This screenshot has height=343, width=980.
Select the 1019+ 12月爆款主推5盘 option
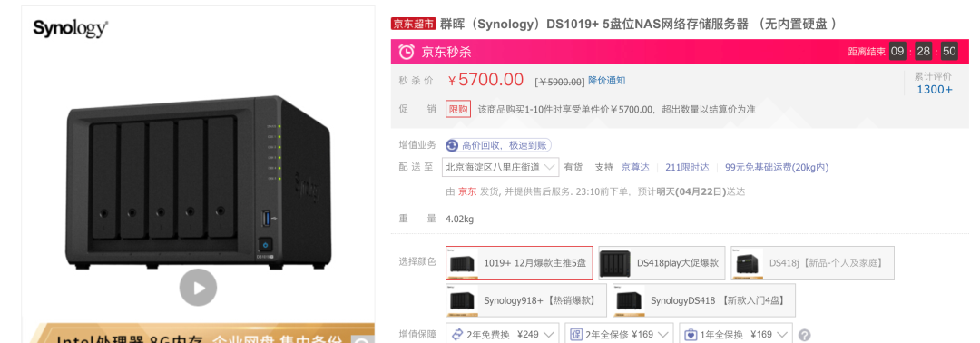pyautogui.click(x=519, y=263)
